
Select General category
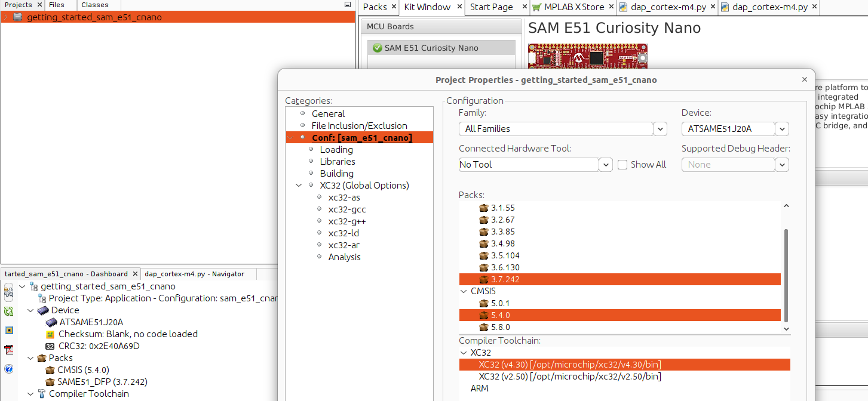coord(328,114)
